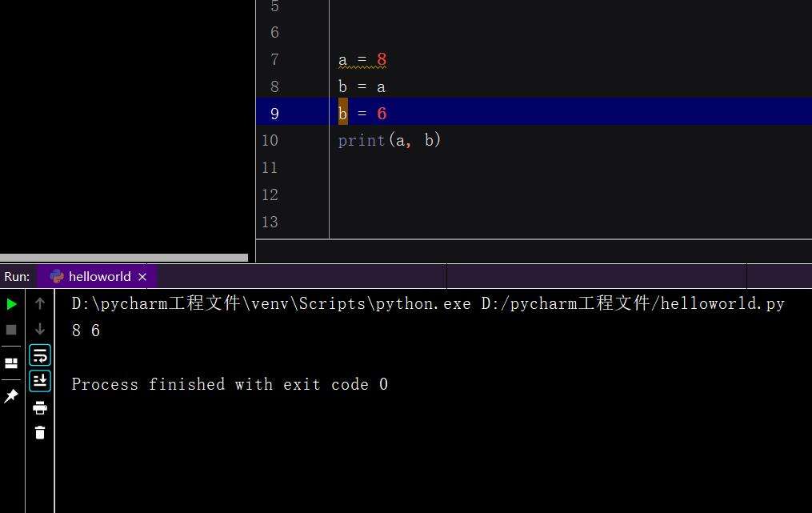Click the Process finished exit code message

click(229, 384)
